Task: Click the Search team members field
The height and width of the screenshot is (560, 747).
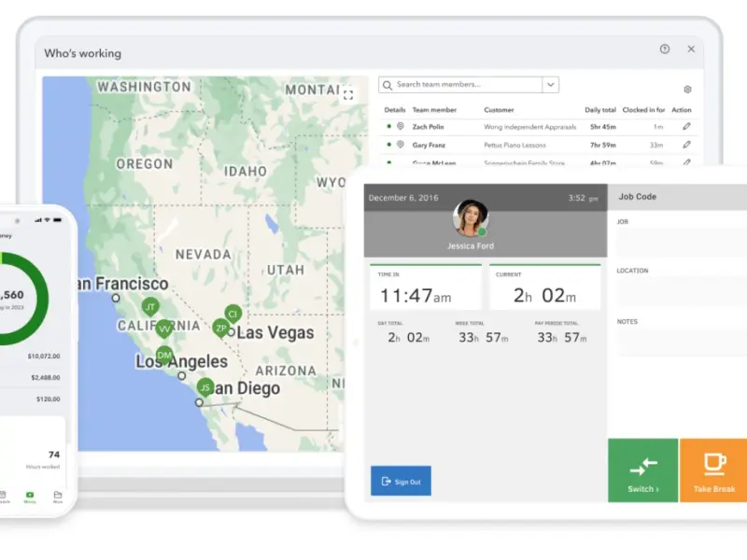Action: point(460,84)
